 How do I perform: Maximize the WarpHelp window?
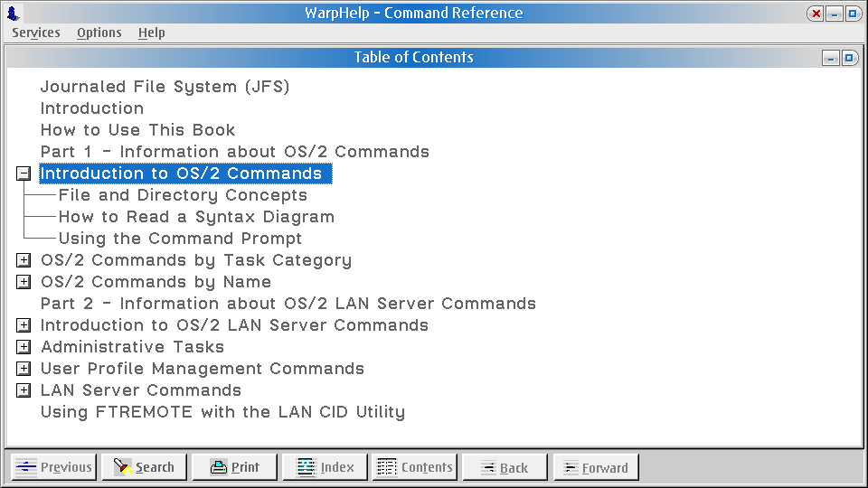pos(853,14)
